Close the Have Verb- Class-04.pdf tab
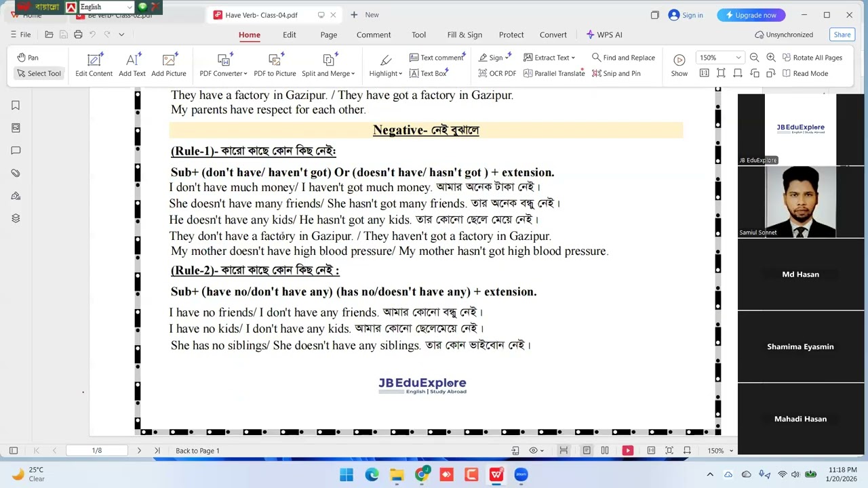The width and height of the screenshot is (868, 488). pyautogui.click(x=334, y=15)
